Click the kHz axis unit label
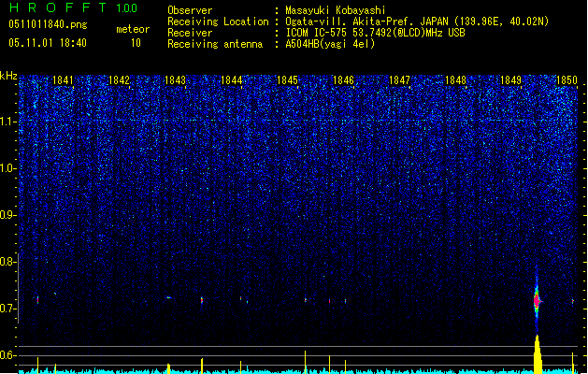The height and width of the screenshot is (374, 588). tap(8, 76)
